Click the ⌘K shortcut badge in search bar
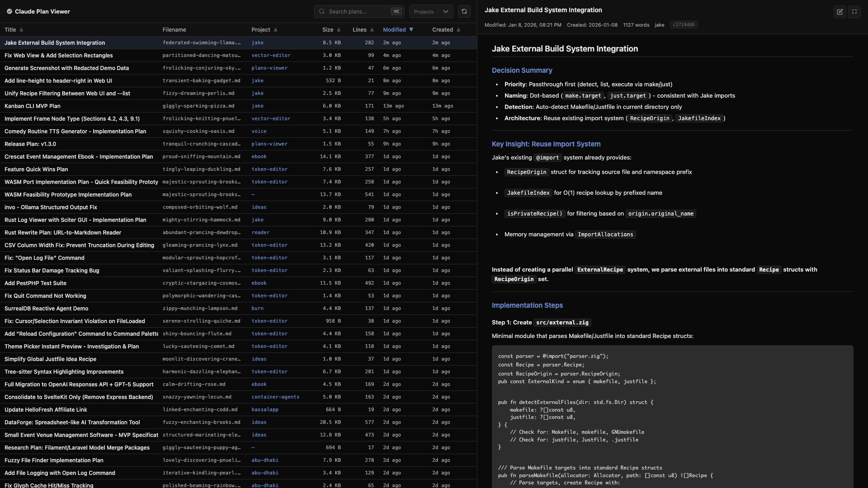Image resolution: width=868 pixels, height=488 pixels. (x=396, y=11)
